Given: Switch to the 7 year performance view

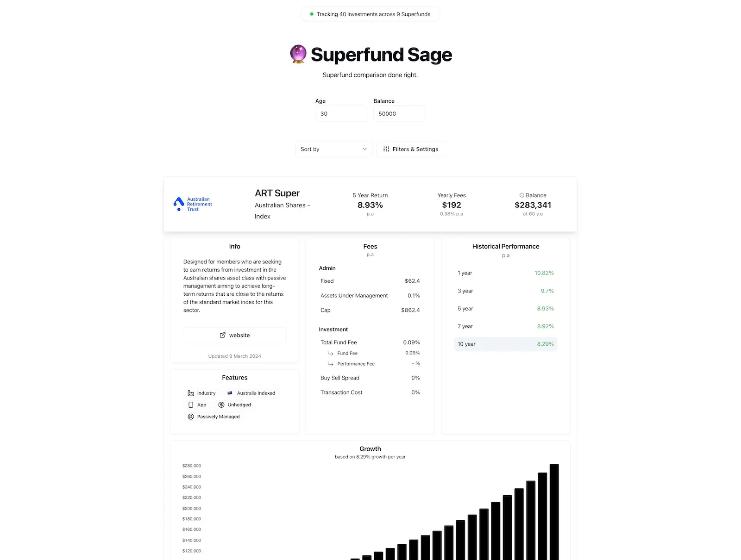Looking at the screenshot, I should click(505, 326).
